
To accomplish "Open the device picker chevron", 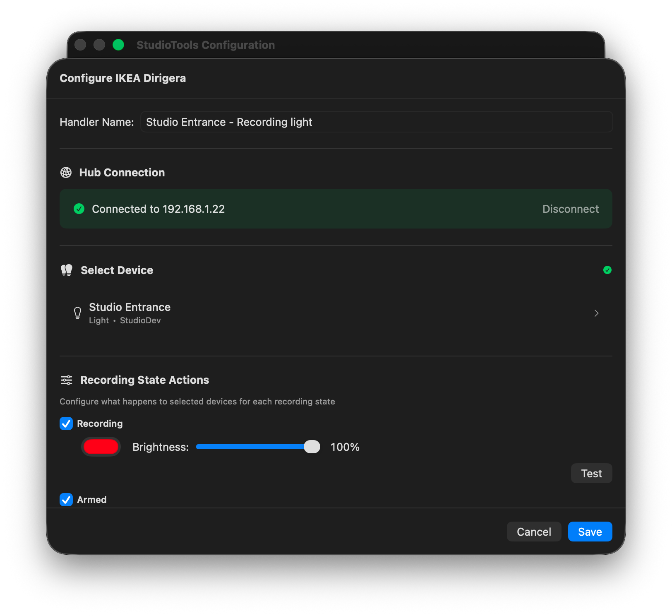I will (596, 313).
